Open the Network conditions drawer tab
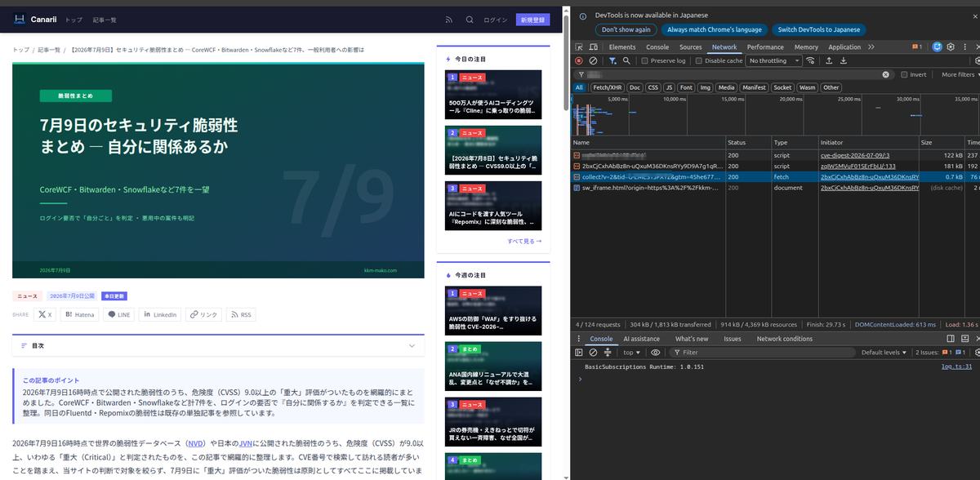 pos(785,339)
